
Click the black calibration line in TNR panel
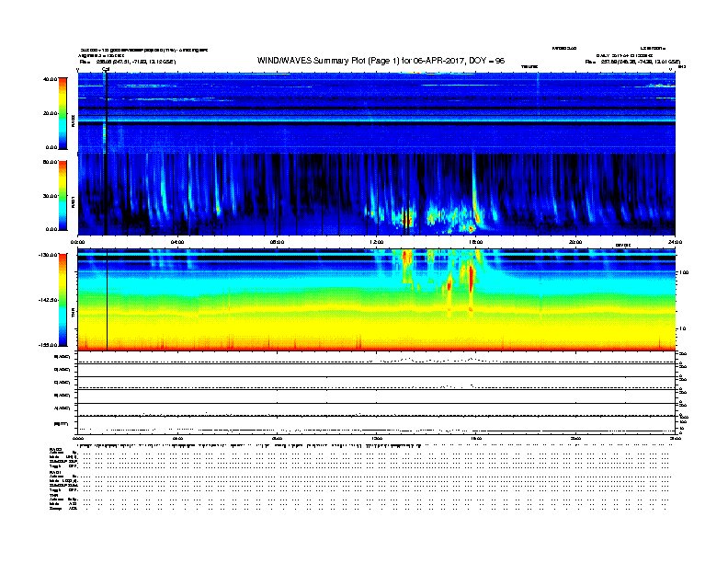(108, 300)
